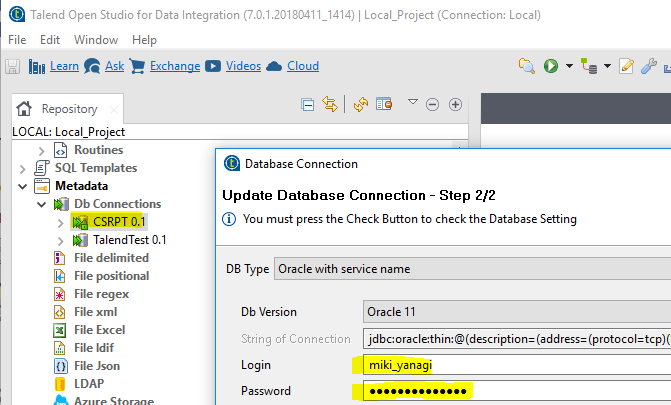Click the search magnifier toolbar icon
This screenshot has height=405, width=671.
point(527,66)
